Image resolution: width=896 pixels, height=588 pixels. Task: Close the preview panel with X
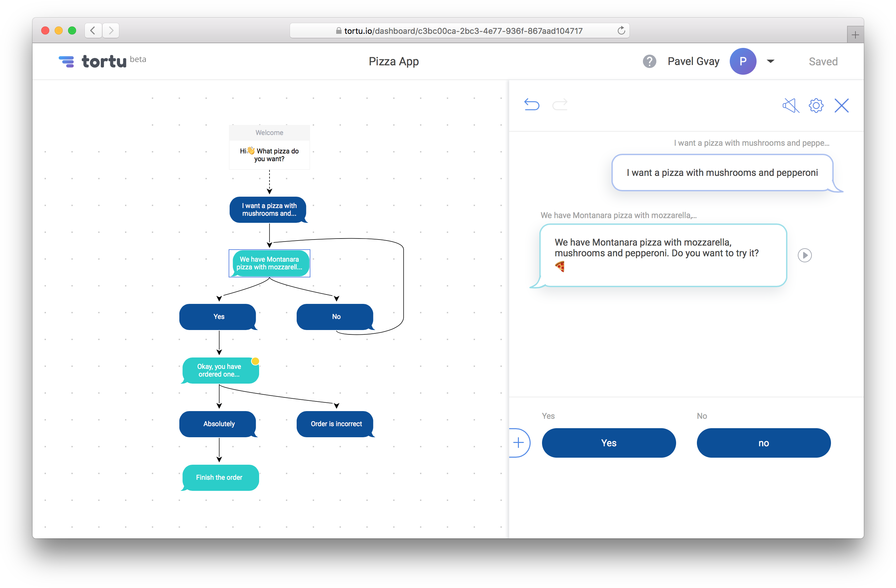point(841,105)
